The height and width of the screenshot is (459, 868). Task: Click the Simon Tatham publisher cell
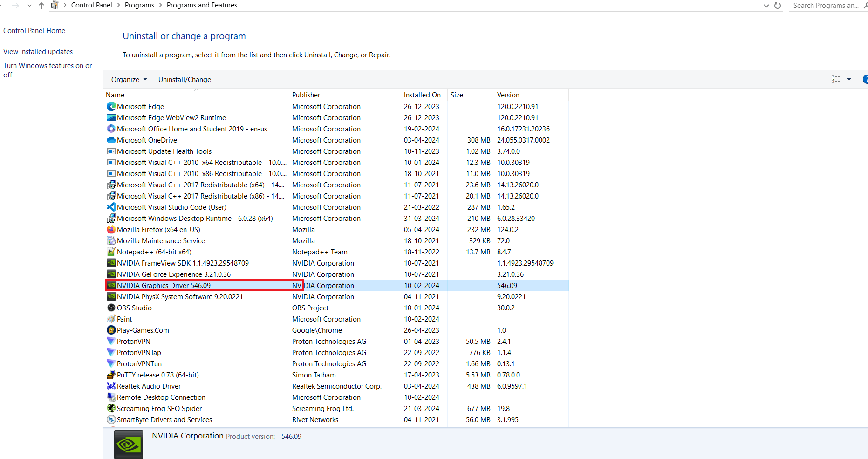[314, 375]
